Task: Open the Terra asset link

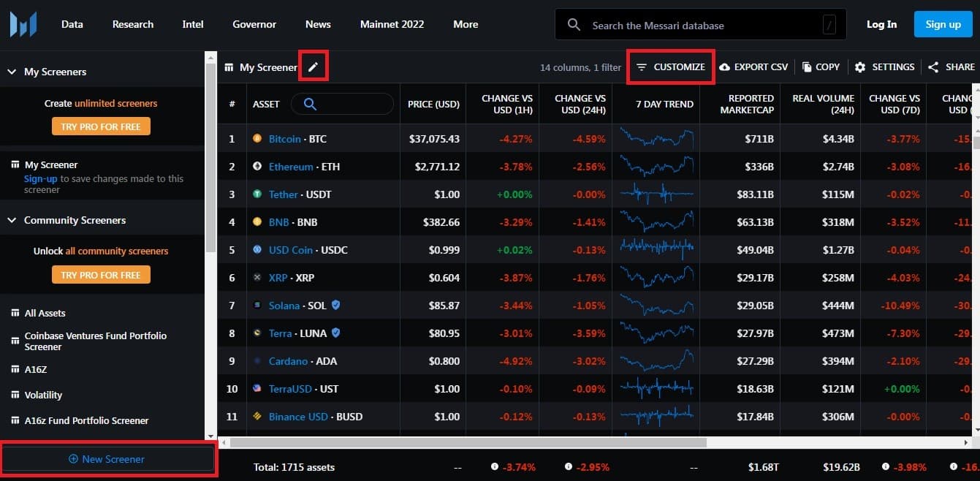Action: pyautogui.click(x=281, y=333)
